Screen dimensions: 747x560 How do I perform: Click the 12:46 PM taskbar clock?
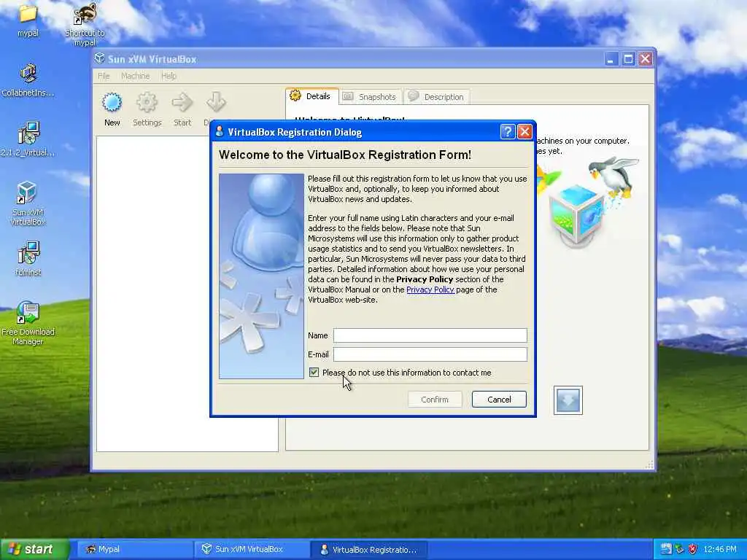[720, 549]
